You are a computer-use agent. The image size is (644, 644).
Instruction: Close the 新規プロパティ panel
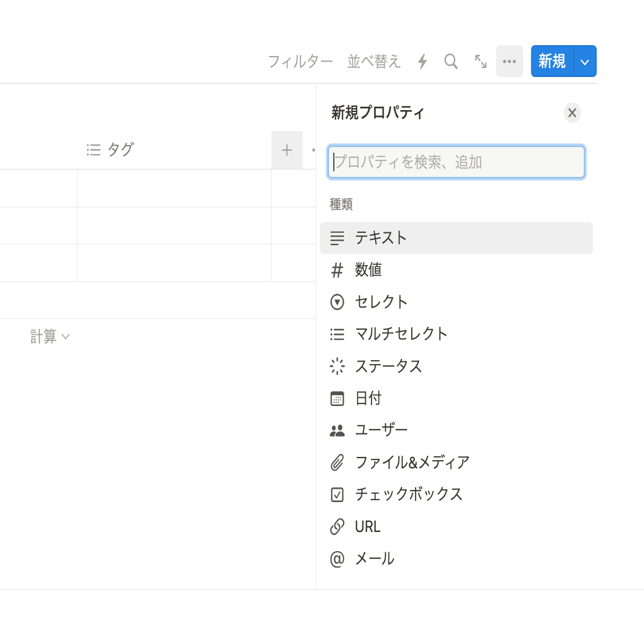coord(572,113)
